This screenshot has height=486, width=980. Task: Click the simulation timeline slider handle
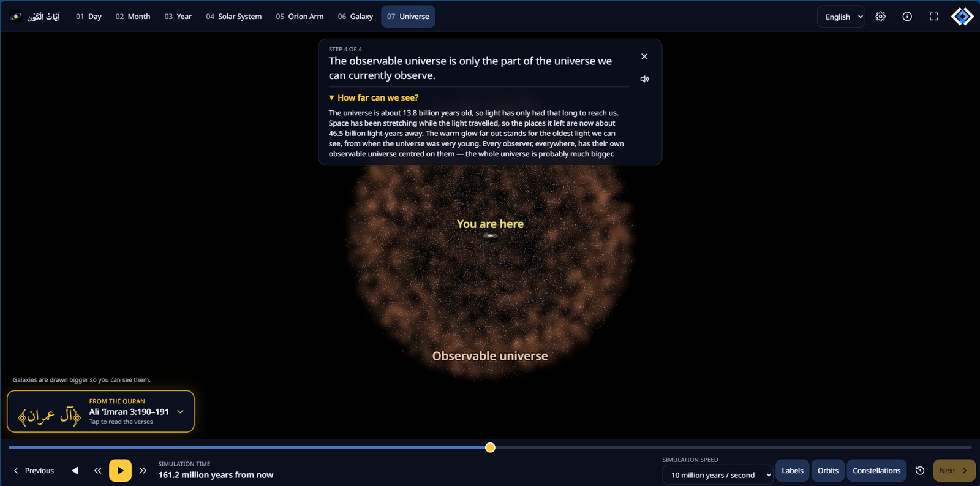coord(490,447)
